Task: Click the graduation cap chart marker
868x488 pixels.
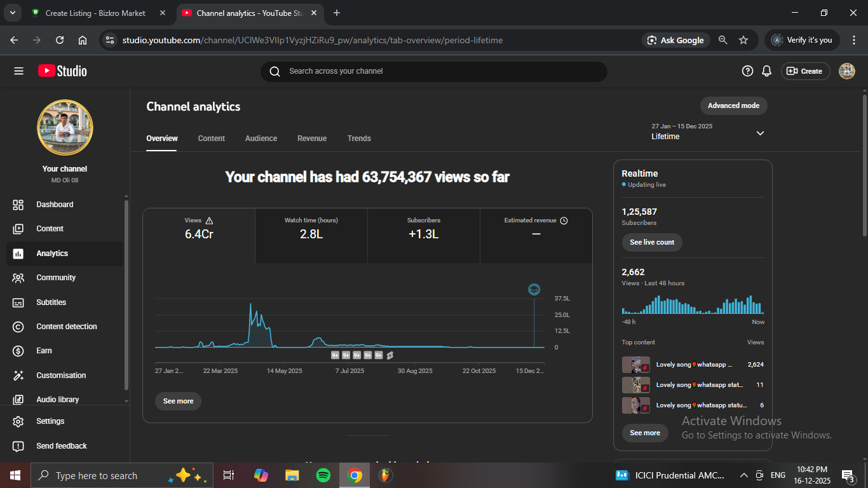Action: click(x=534, y=290)
